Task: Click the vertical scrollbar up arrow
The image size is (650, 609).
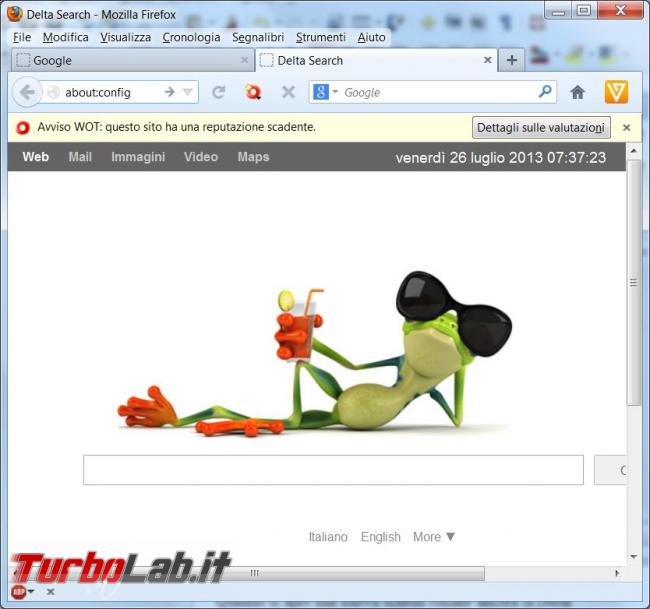Action: [633, 151]
